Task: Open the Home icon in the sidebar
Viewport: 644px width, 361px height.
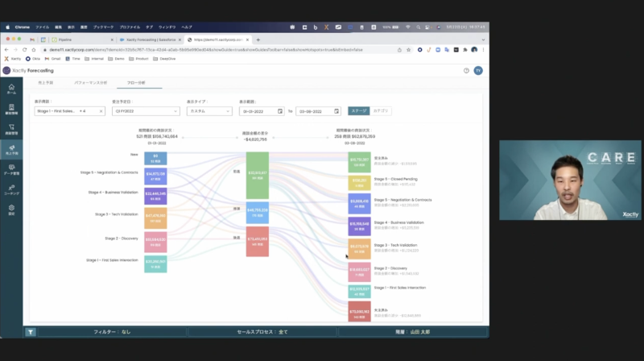Action: tap(11, 87)
